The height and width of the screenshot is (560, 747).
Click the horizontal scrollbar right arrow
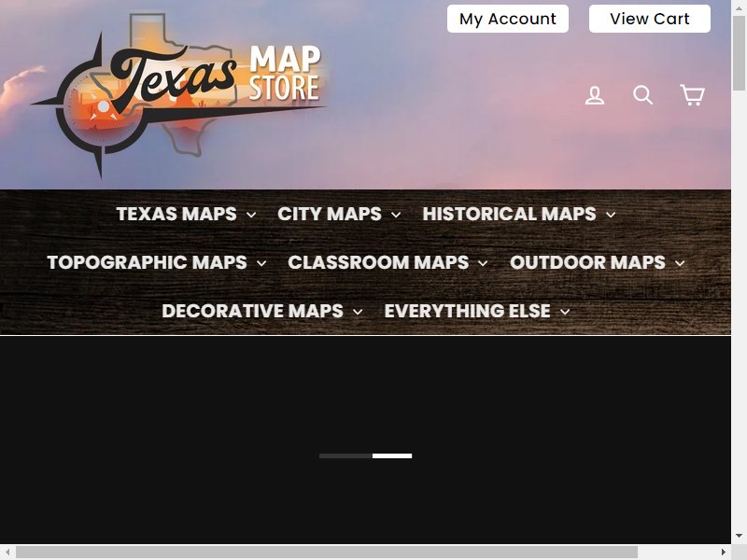point(724,552)
